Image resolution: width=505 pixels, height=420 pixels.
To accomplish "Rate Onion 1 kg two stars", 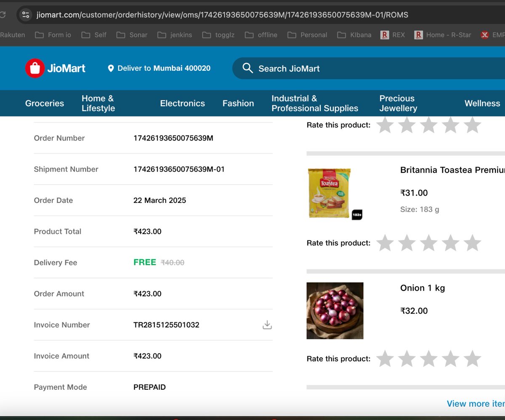I will click(x=407, y=359).
